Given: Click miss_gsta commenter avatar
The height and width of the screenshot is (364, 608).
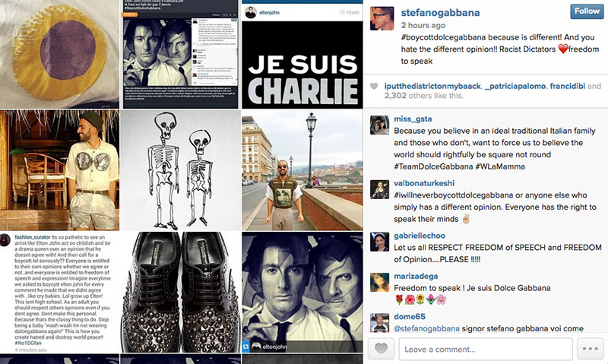Looking at the screenshot, I should tap(379, 125).
